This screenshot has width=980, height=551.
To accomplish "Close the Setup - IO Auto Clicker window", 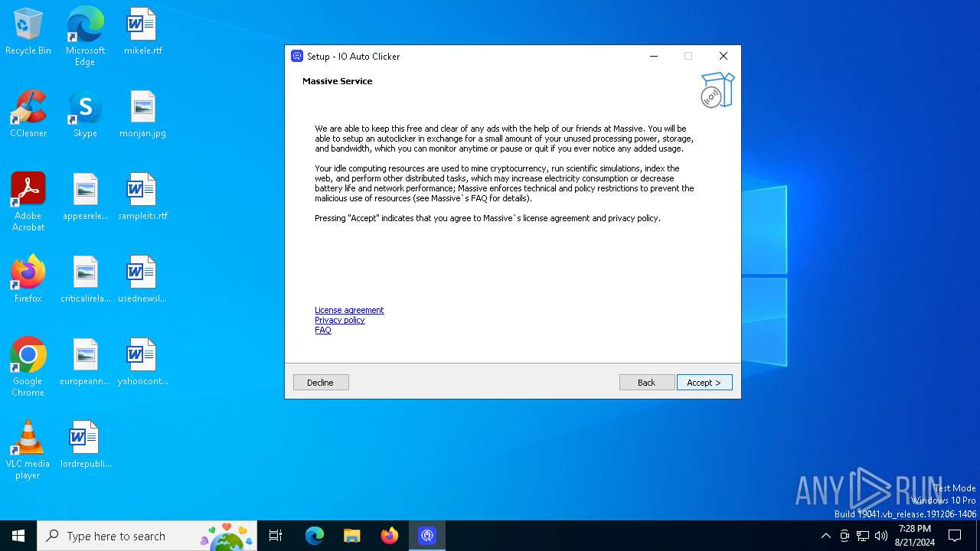I will pyautogui.click(x=724, y=56).
